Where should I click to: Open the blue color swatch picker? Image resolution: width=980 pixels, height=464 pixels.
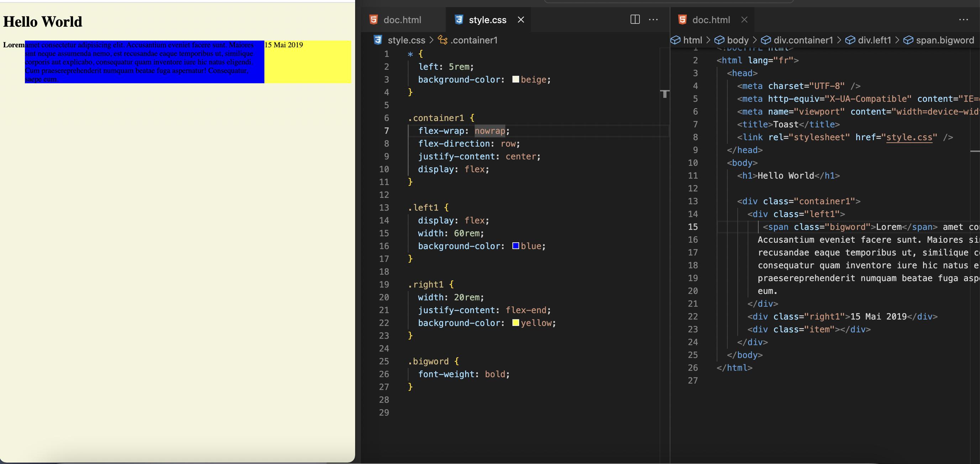coord(516,246)
